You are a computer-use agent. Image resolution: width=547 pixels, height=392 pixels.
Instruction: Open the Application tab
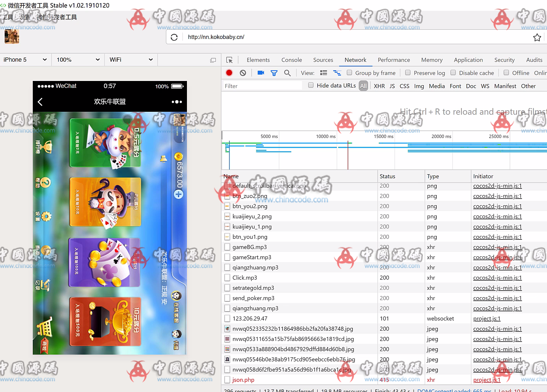tap(468, 60)
